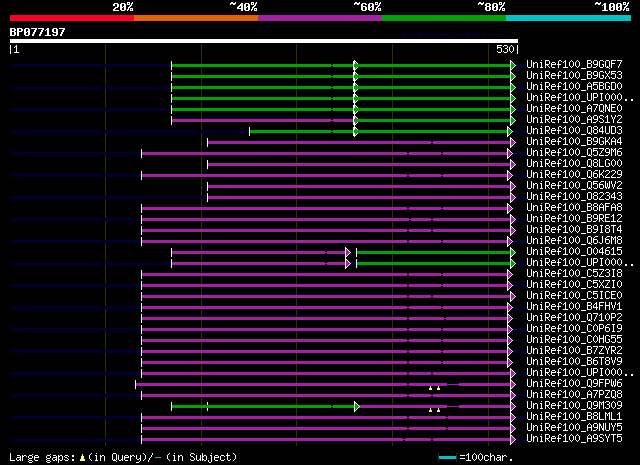640x465 pixels.
Task: Open hit UniRef100_A9S1Y2
Action: coord(574,120)
